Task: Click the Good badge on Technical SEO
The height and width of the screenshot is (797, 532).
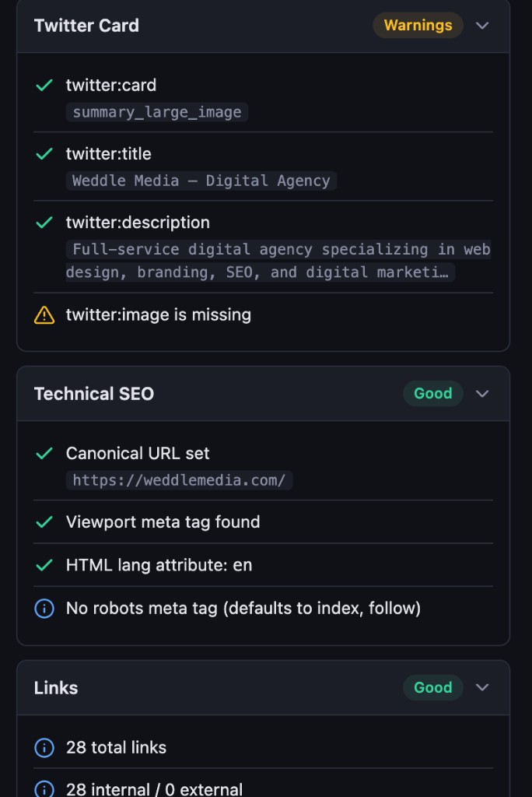Action: [433, 394]
